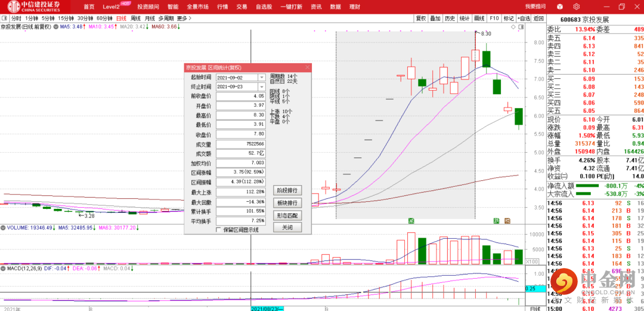Viewport: 644px width, 311px height.
Task: Enable 保留区间显示线 checkbox
Action: coord(218,246)
